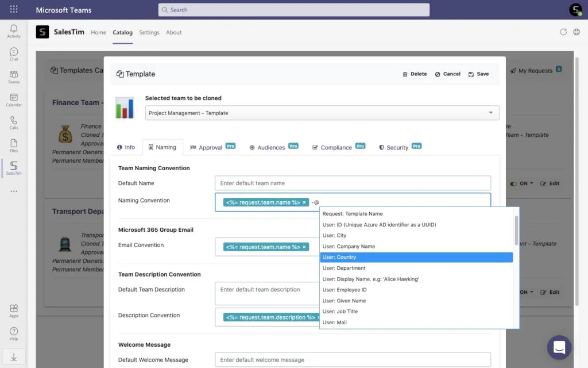Viewport: 588px width, 368px height.
Task: Open the Microsoft apps grid launcher
Action: pyautogui.click(x=14, y=9)
